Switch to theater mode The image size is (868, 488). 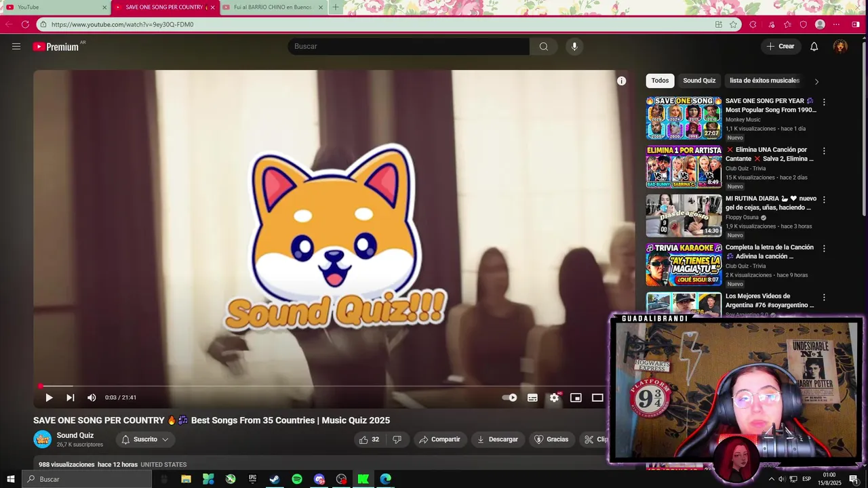[597, 398]
